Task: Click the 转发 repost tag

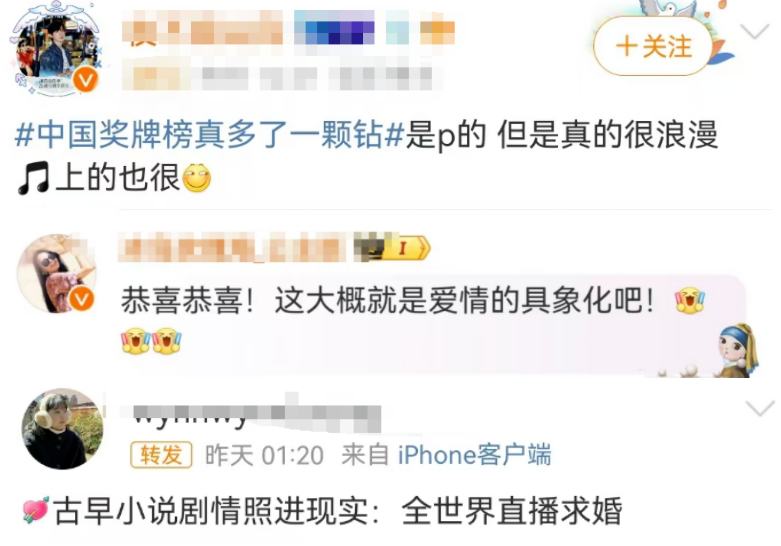Action: click(161, 454)
